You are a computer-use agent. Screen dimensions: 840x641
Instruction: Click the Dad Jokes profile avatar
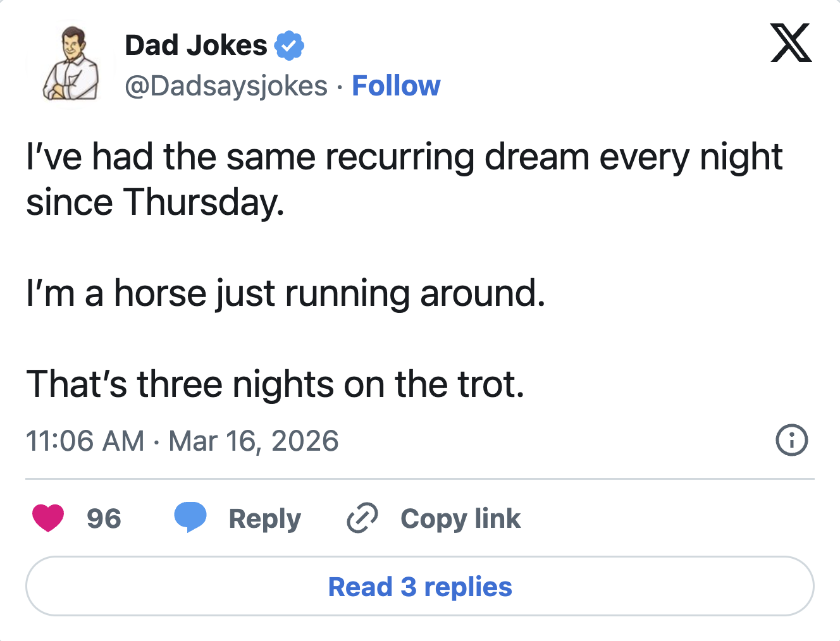tap(71, 63)
